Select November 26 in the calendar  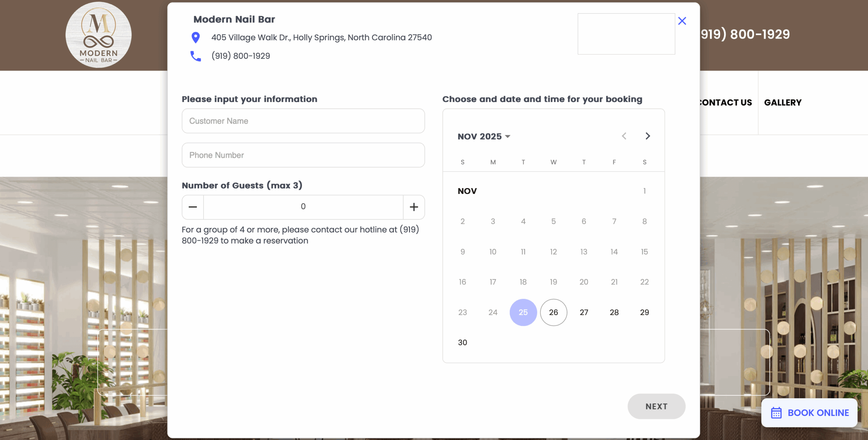pos(553,312)
